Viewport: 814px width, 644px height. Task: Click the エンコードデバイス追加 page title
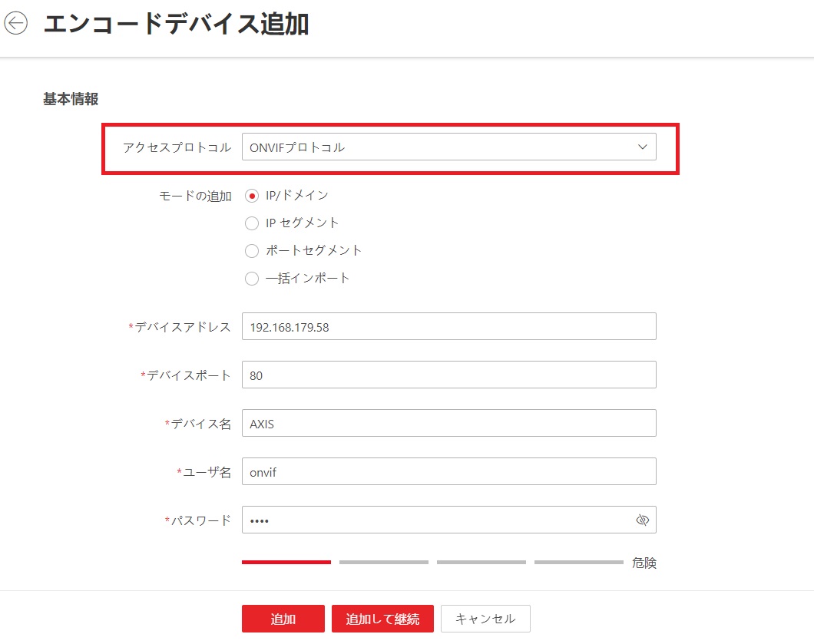pos(176,24)
